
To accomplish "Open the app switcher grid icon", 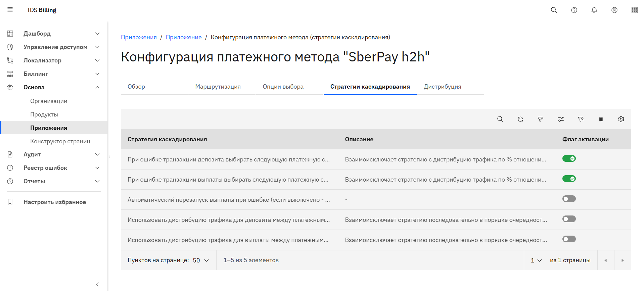I will [634, 10].
